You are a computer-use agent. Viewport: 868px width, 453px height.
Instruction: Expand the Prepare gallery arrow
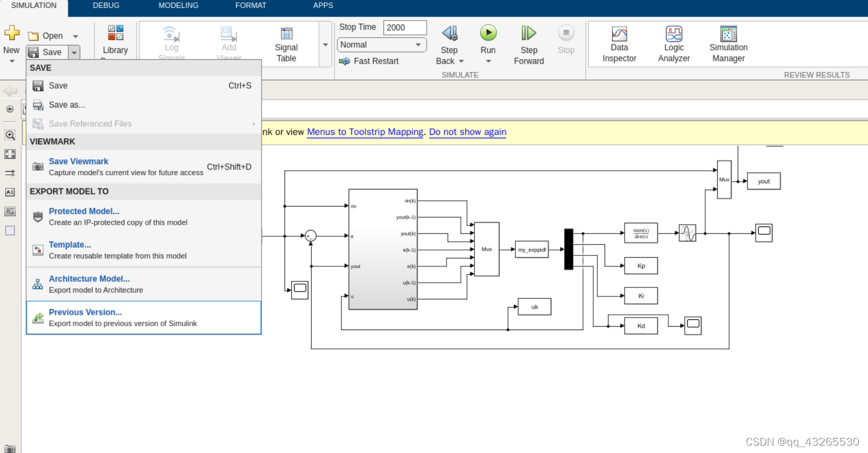tap(325, 44)
